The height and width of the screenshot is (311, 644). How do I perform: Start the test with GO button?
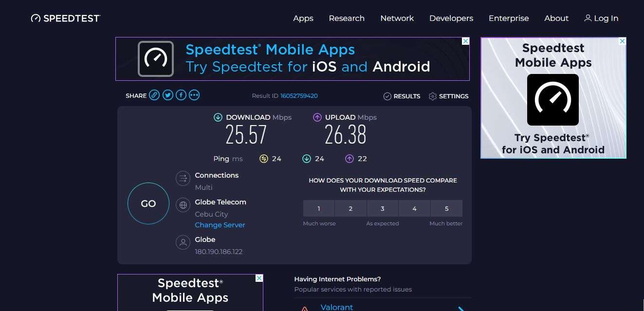[148, 203]
